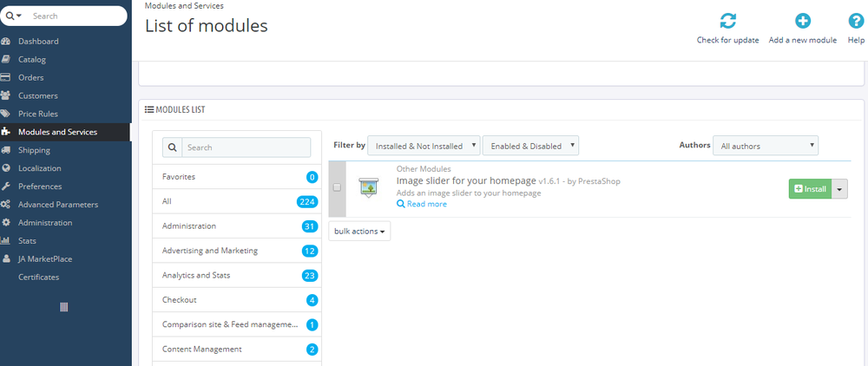The height and width of the screenshot is (366, 868).
Task: Expand the Install button dropdown arrow
Action: (x=839, y=188)
